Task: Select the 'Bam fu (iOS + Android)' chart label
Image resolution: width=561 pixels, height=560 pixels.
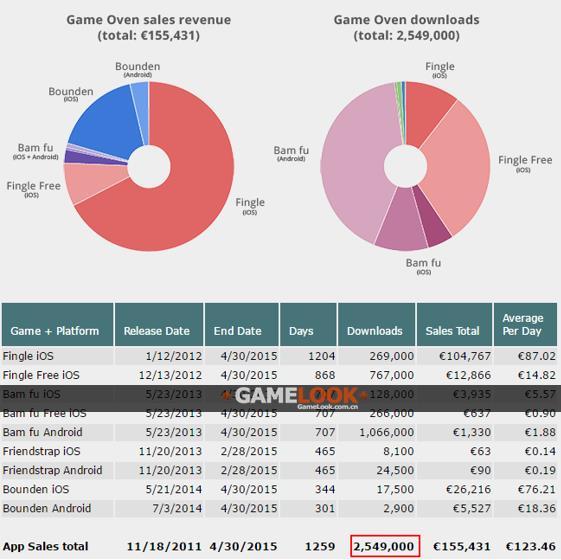Action: point(35,151)
